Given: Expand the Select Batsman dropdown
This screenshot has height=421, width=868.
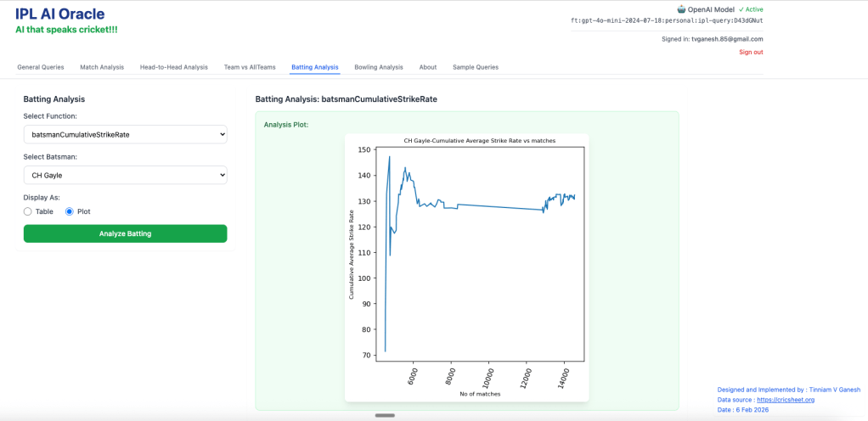Looking at the screenshot, I should pyautogui.click(x=125, y=175).
